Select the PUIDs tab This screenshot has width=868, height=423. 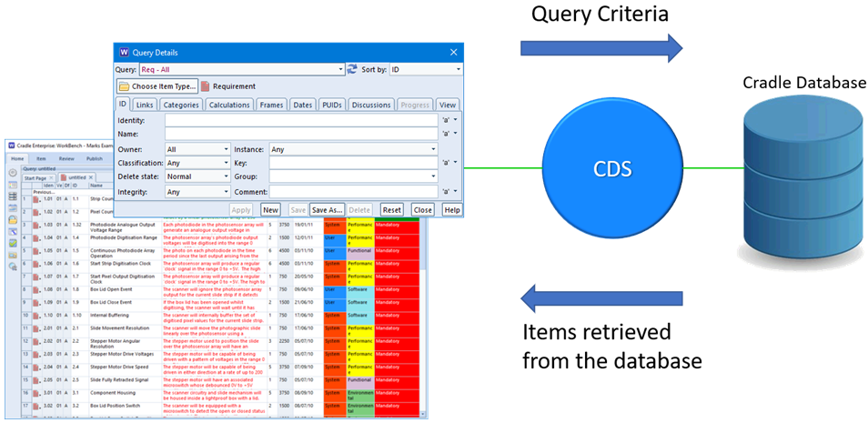[x=333, y=105]
